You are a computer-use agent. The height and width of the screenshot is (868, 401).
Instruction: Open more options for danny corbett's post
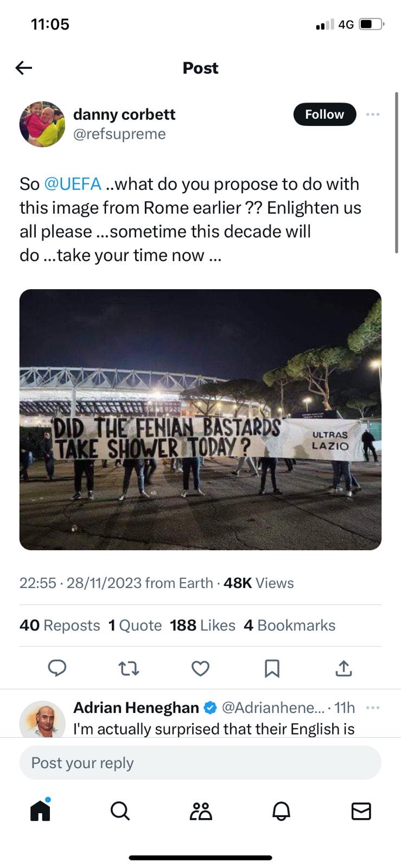[373, 114]
